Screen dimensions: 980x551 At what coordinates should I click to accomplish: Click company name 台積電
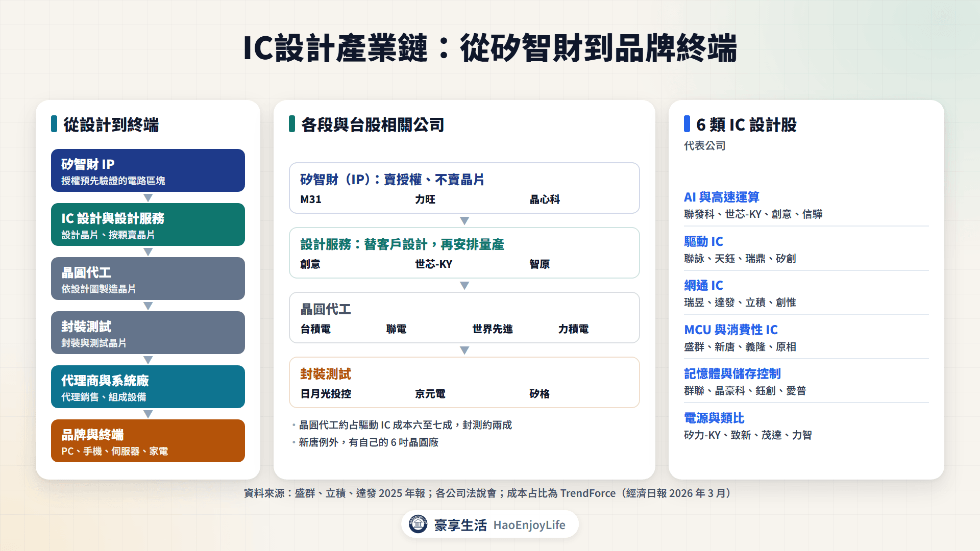point(315,329)
